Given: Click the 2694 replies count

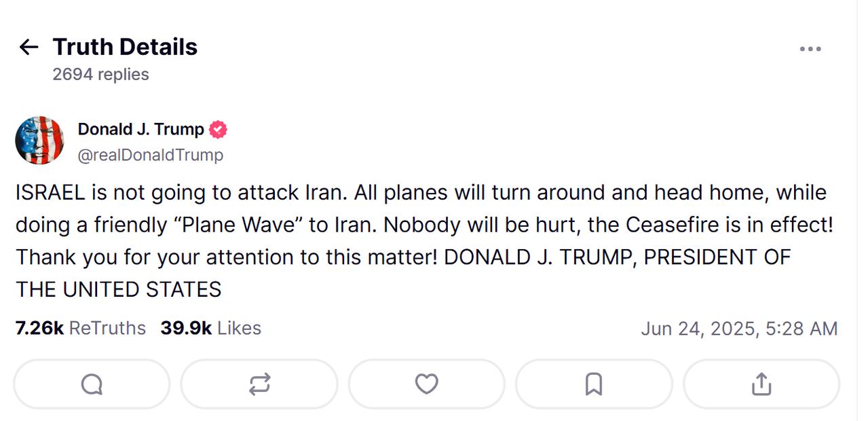Looking at the screenshot, I should [100, 74].
